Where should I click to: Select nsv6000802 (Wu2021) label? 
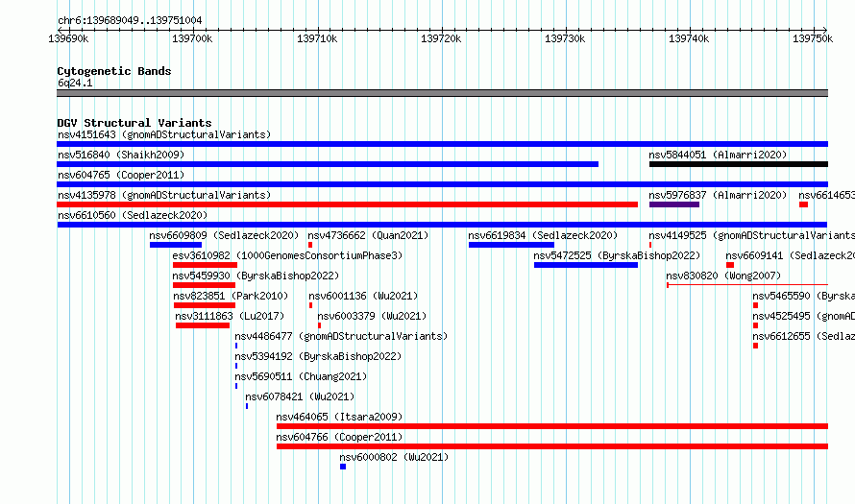point(394,457)
